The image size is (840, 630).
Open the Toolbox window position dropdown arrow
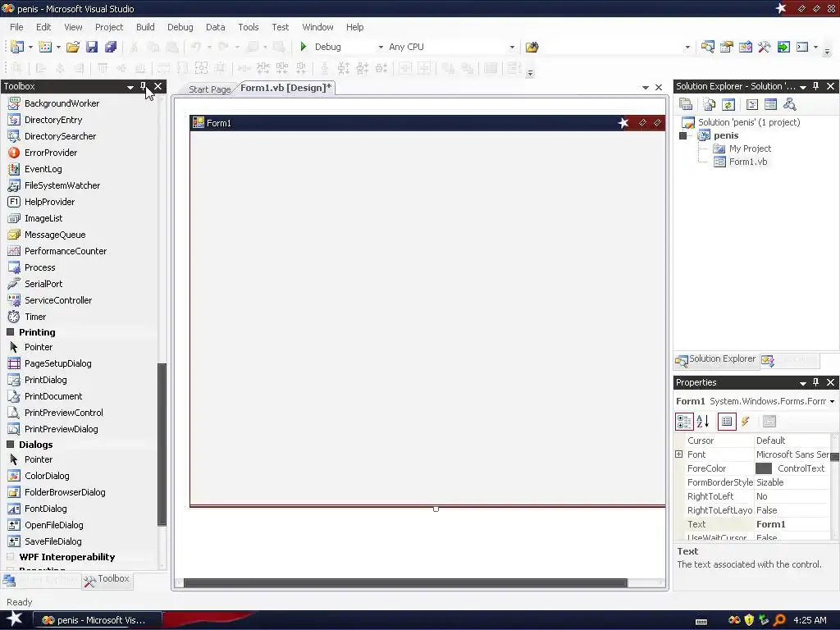(x=130, y=87)
